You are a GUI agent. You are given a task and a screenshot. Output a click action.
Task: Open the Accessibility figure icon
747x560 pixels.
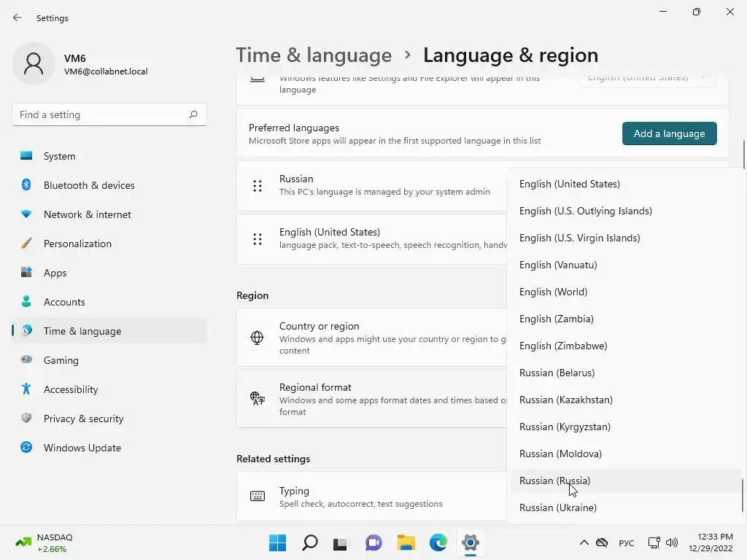point(26,389)
